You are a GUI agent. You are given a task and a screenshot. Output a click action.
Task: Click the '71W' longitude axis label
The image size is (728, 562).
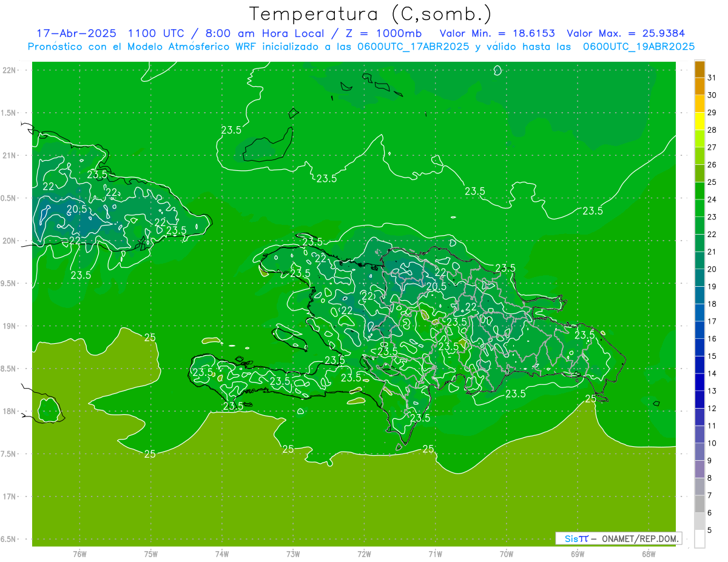tap(435, 554)
